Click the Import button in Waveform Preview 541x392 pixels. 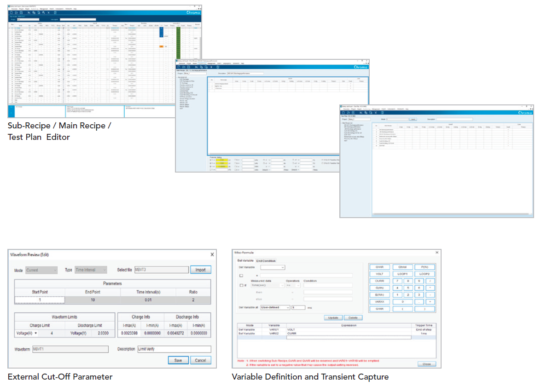point(200,270)
